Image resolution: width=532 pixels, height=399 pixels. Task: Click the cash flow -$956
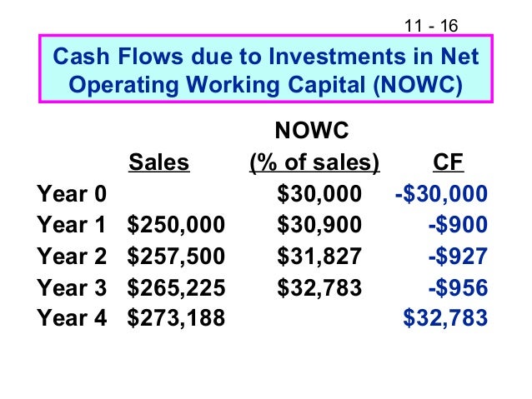click(458, 287)
